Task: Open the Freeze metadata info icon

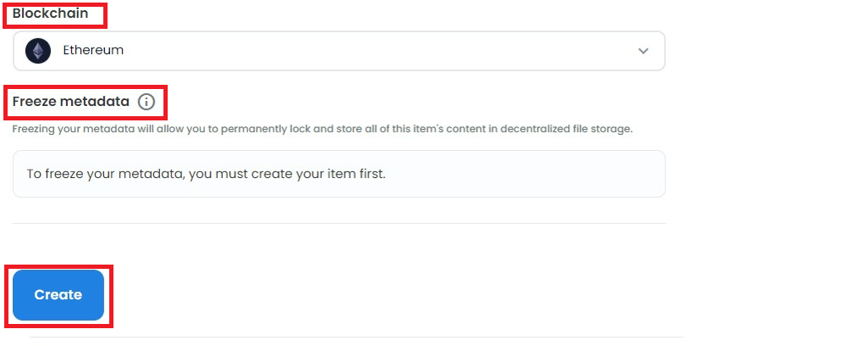Action: pyautogui.click(x=147, y=102)
